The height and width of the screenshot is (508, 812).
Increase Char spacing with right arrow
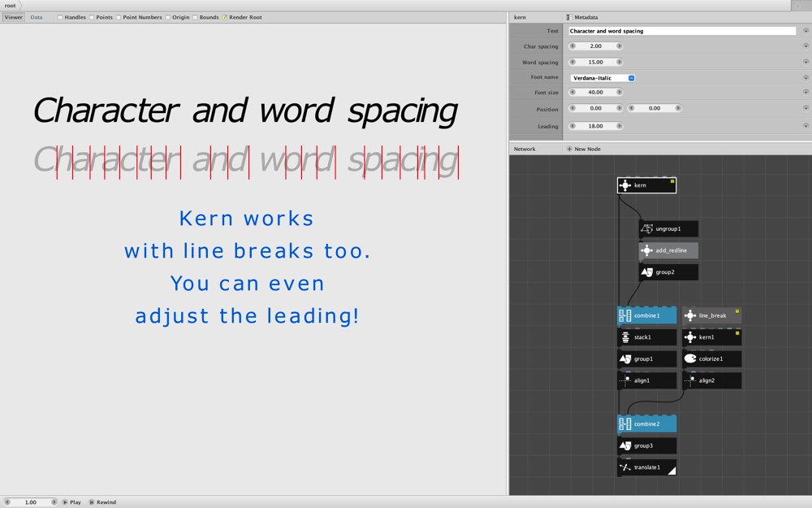tap(619, 46)
